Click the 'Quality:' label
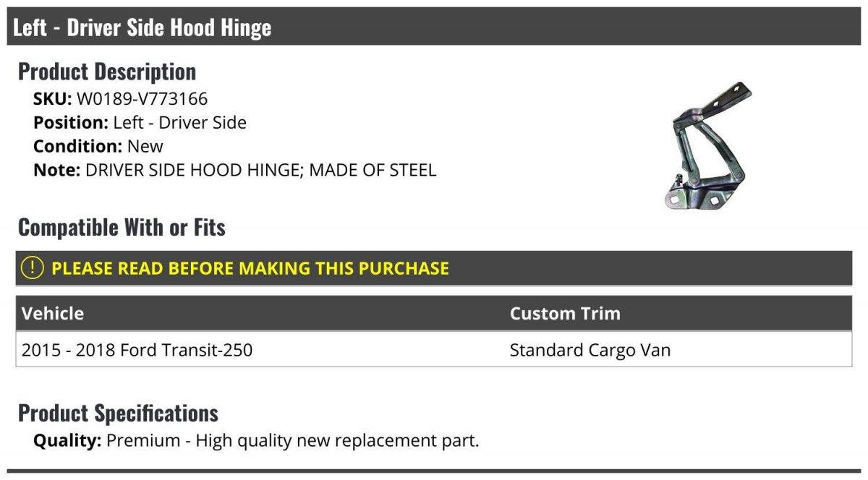The height and width of the screenshot is (480, 868). pyautogui.click(x=67, y=440)
